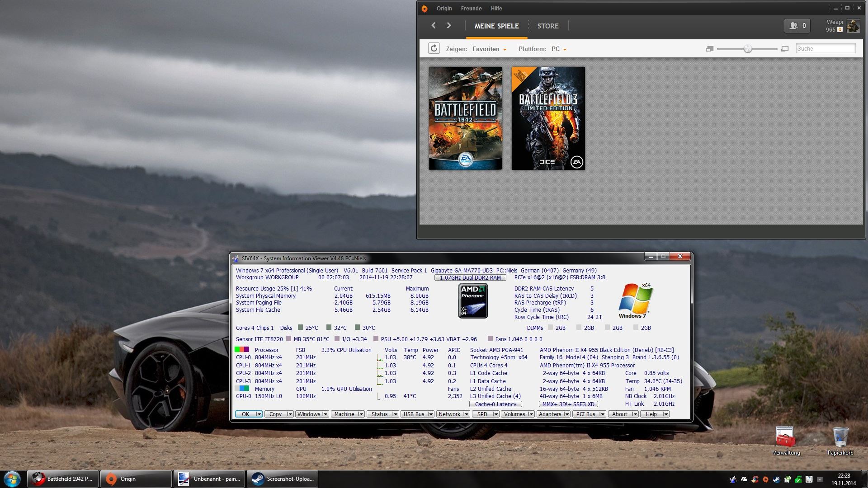This screenshot has height=488, width=868.
Task: Open the Windows Start menu
Action: tap(12, 479)
